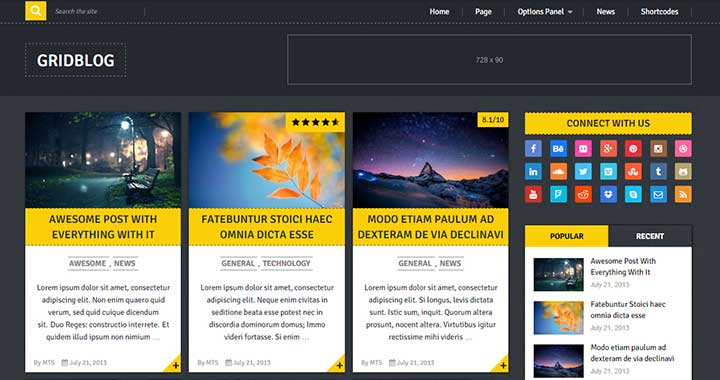The width and height of the screenshot is (720, 380).
Task: Open the Pinterest social icon
Action: 633,149
